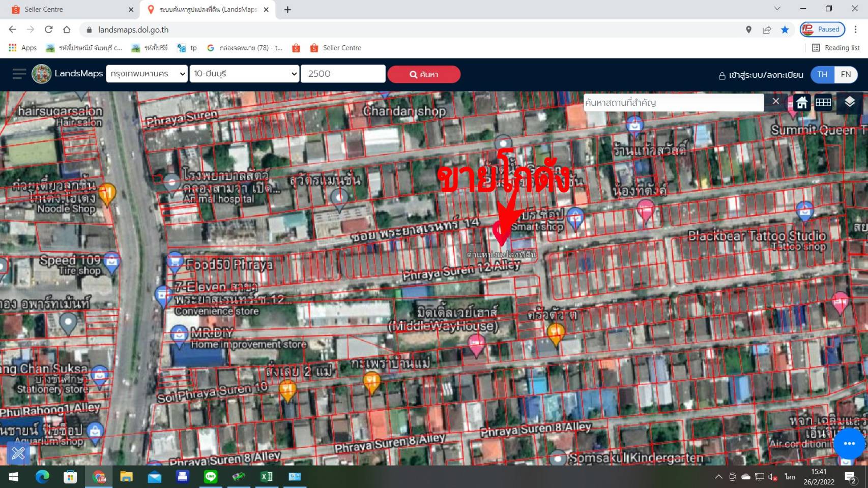Screen dimensions: 868x488
Task: Focus the important place search box
Action: click(x=673, y=102)
